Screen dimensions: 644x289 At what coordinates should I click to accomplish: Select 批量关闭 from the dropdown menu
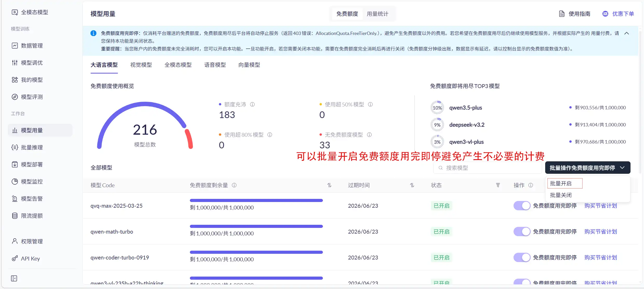[561, 195]
